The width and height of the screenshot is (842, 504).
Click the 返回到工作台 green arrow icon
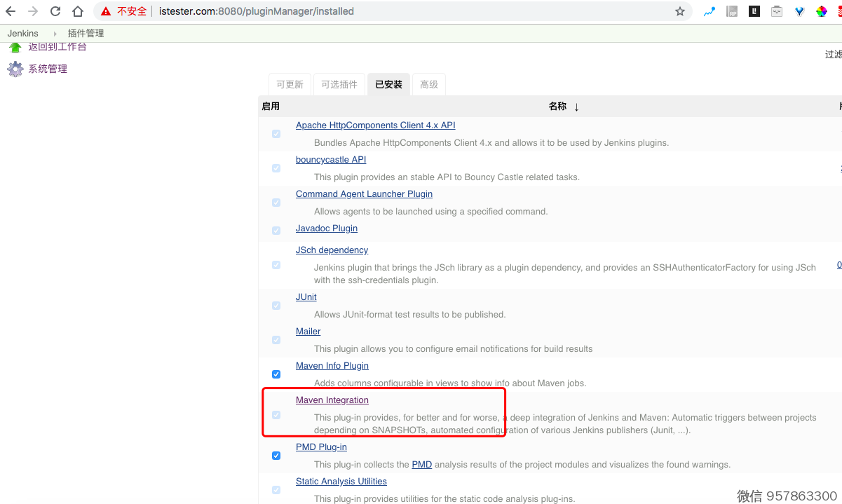15,47
